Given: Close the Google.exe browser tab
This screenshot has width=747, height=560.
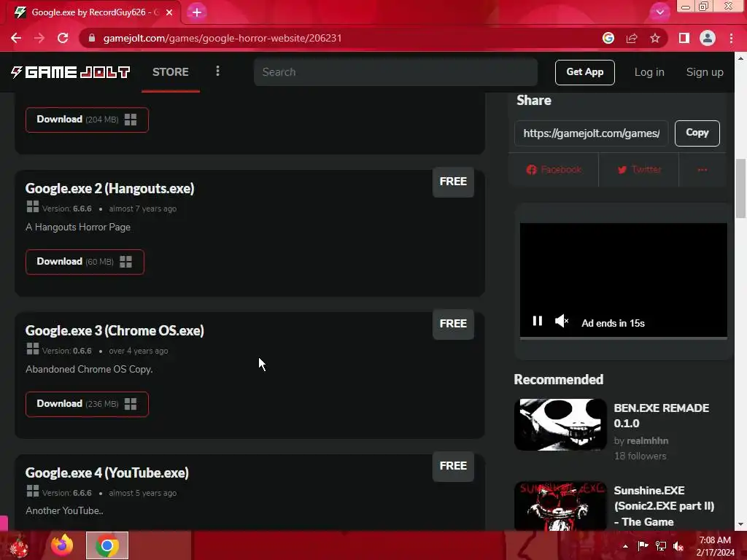Looking at the screenshot, I should (169, 12).
